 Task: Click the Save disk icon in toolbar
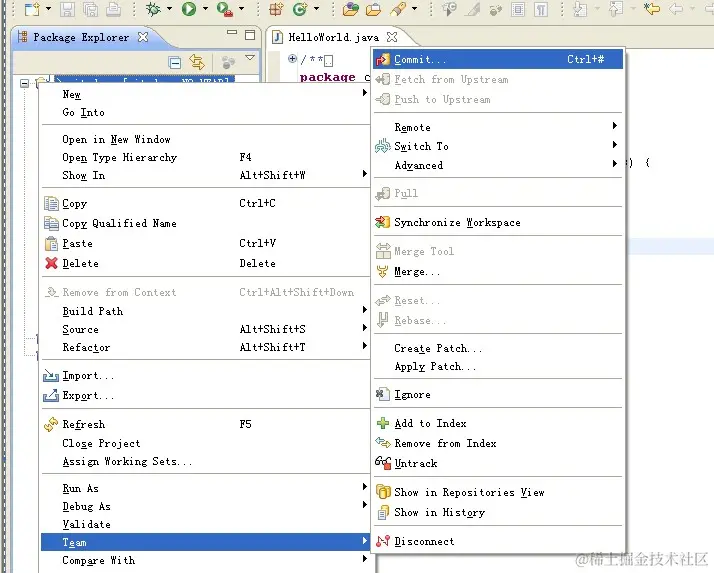tap(67, 9)
